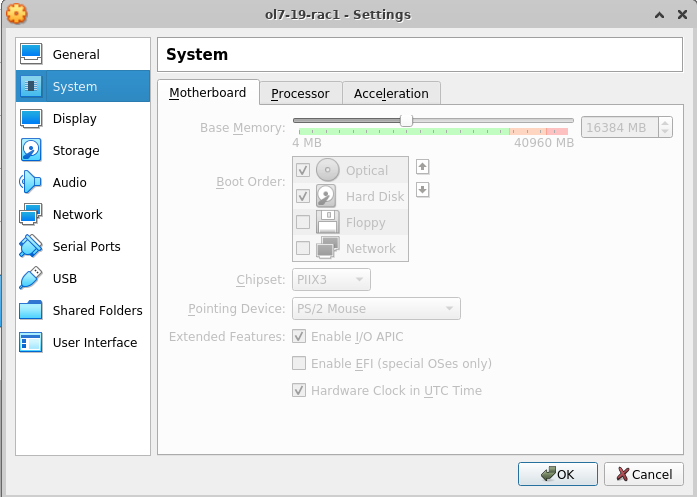Decrease base memory with spinner down arrow
Image resolution: width=697 pixels, height=497 pixels.
click(x=665, y=132)
